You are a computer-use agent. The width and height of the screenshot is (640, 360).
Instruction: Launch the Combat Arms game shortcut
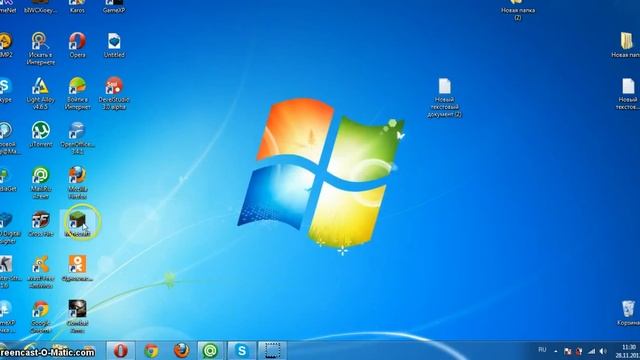tap(77, 317)
